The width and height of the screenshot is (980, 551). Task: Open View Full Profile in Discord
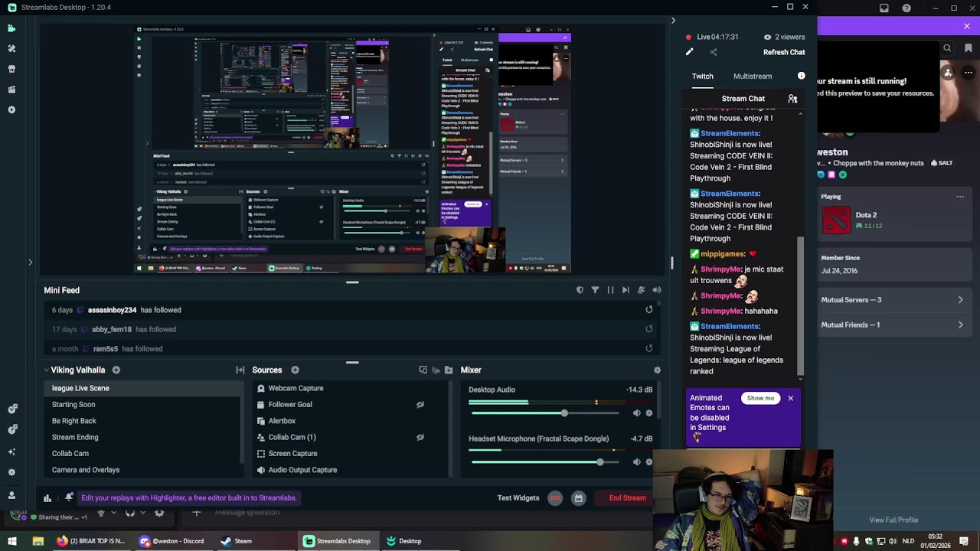[x=893, y=520]
